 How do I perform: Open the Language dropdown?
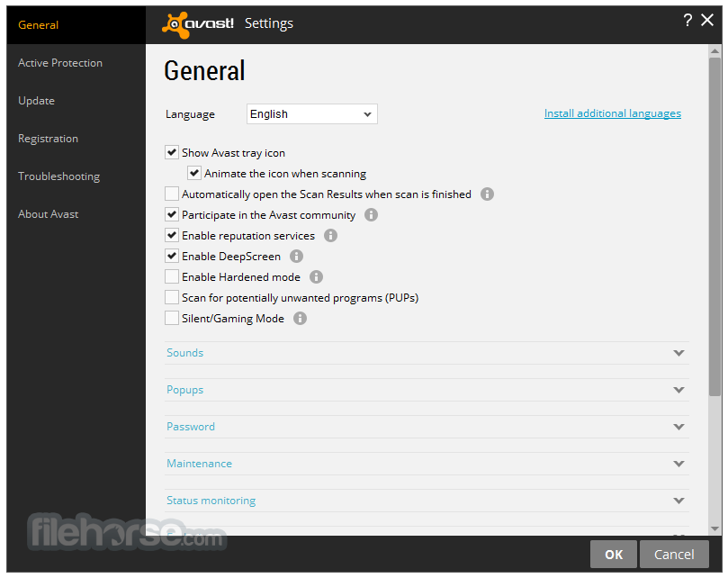pos(311,114)
